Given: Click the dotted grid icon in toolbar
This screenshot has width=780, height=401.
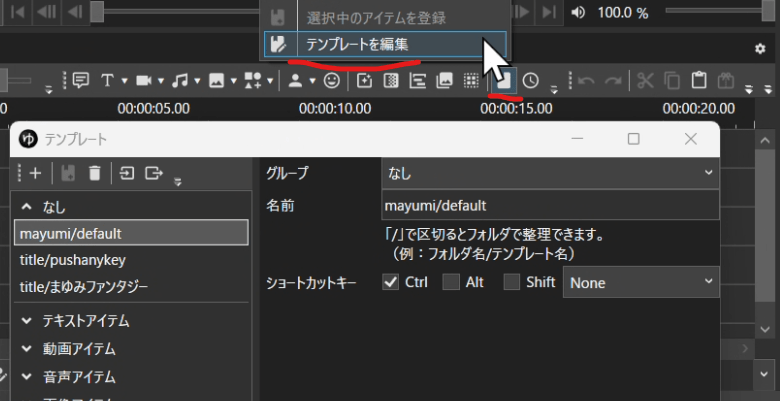Looking at the screenshot, I should pos(471,80).
